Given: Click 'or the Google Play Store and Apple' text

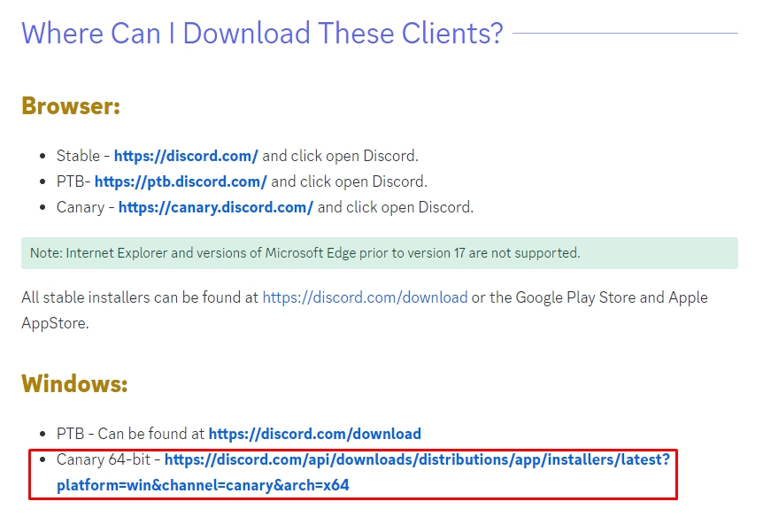Looking at the screenshot, I should click(x=590, y=297).
